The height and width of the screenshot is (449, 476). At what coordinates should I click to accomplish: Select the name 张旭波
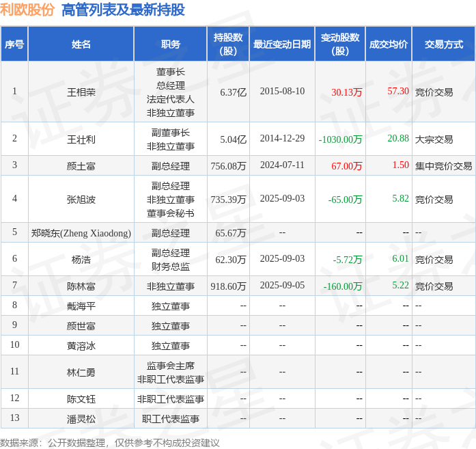[81, 200]
